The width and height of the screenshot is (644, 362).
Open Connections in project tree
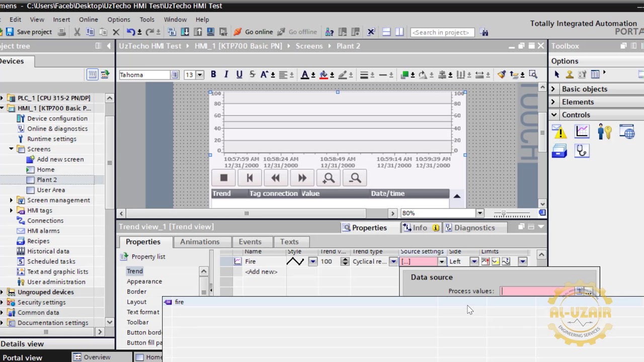pyautogui.click(x=45, y=220)
